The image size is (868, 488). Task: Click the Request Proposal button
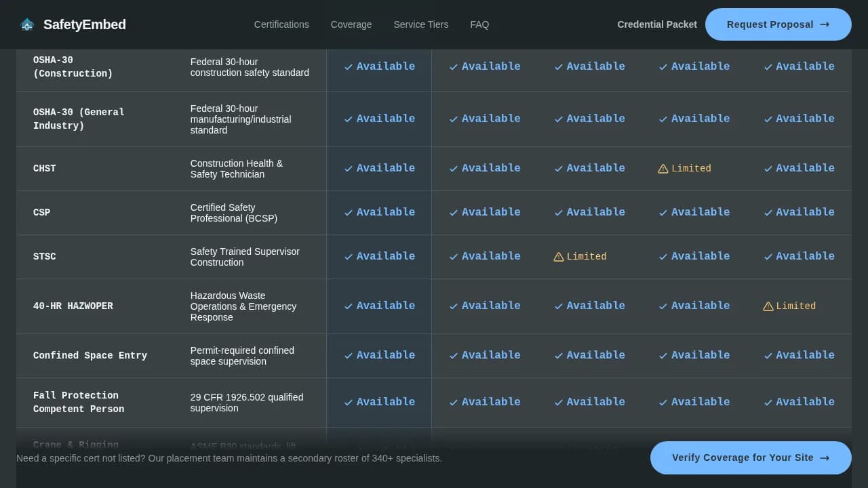click(x=778, y=24)
